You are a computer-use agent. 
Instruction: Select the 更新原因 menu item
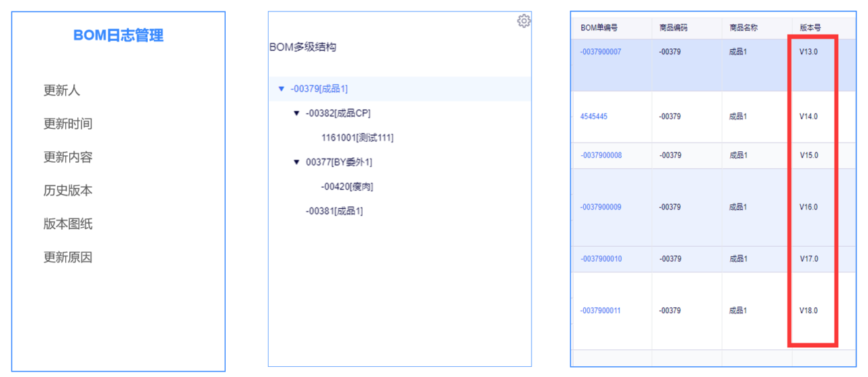coord(68,258)
